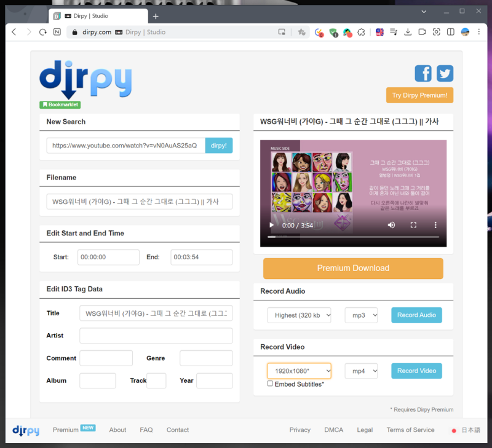The height and width of the screenshot is (448, 492).
Task: Open picture-in-picture icon in the address bar
Action: (x=282, y=32)
